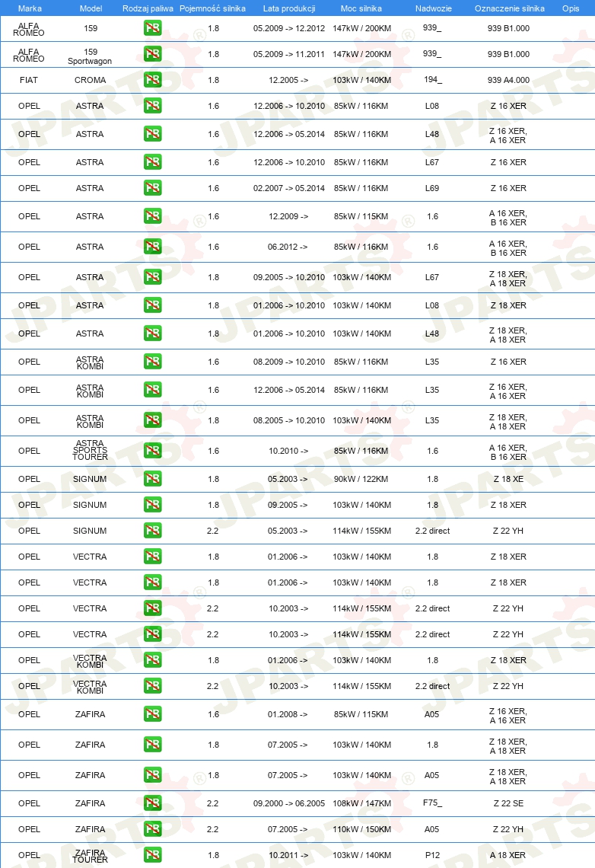Click the fuel type icon in the Fiat Croma row

pyautogui.click(x=153, y=80)
